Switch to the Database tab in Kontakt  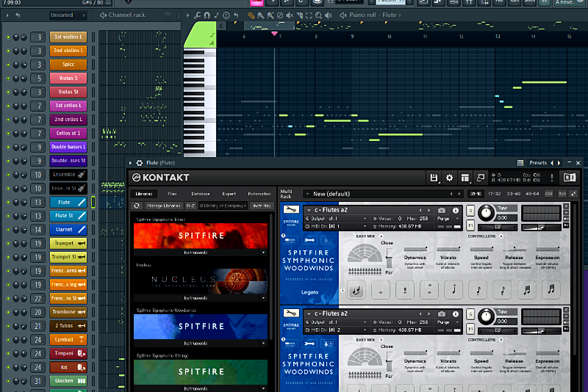pyautogui.click(x=200, y=194)
